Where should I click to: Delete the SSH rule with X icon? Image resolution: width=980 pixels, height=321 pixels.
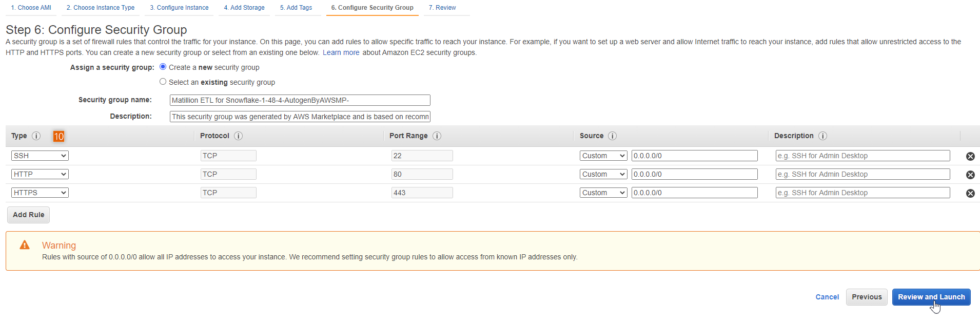[x=970, y=156]
